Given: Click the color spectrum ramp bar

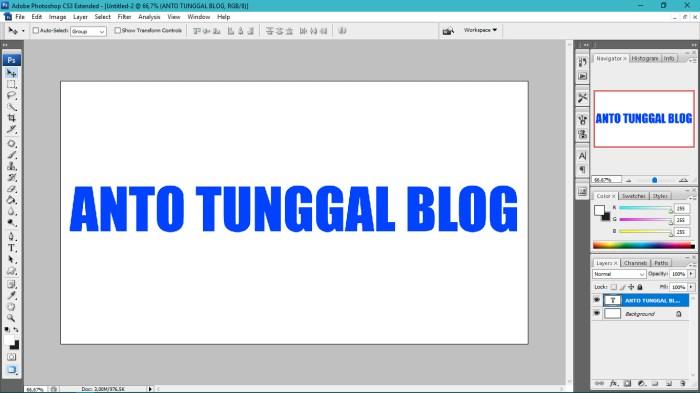Looking at the screenshot, I should click(x=644, y=245).
